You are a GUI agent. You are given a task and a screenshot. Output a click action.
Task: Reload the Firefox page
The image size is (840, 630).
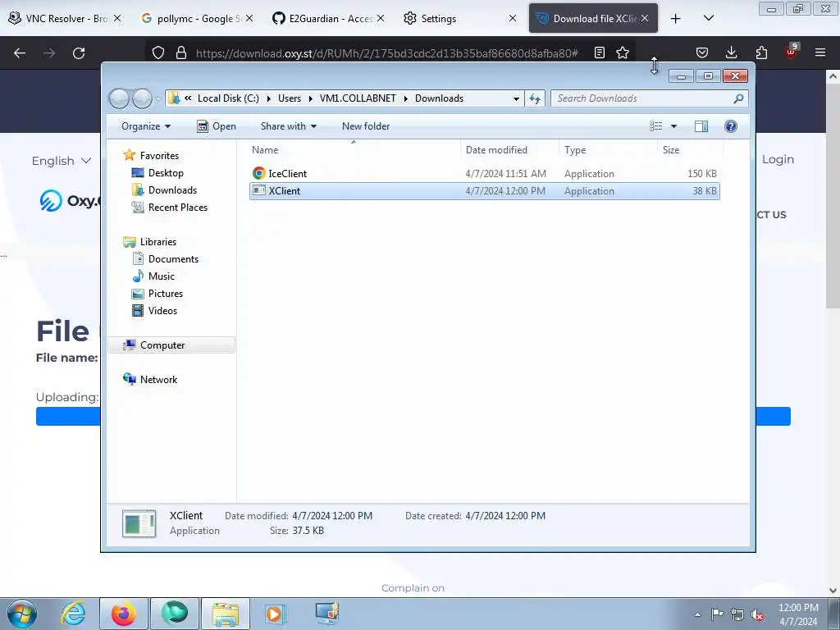pos(79,53)
